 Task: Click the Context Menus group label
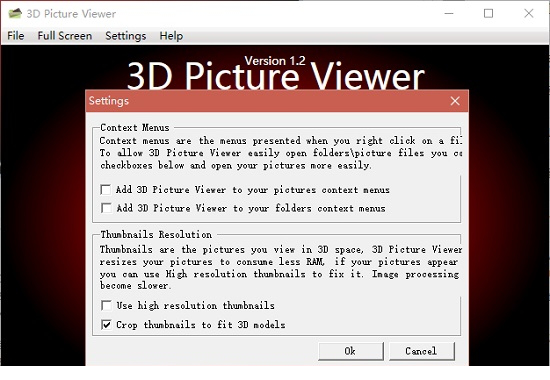point(135,128)
